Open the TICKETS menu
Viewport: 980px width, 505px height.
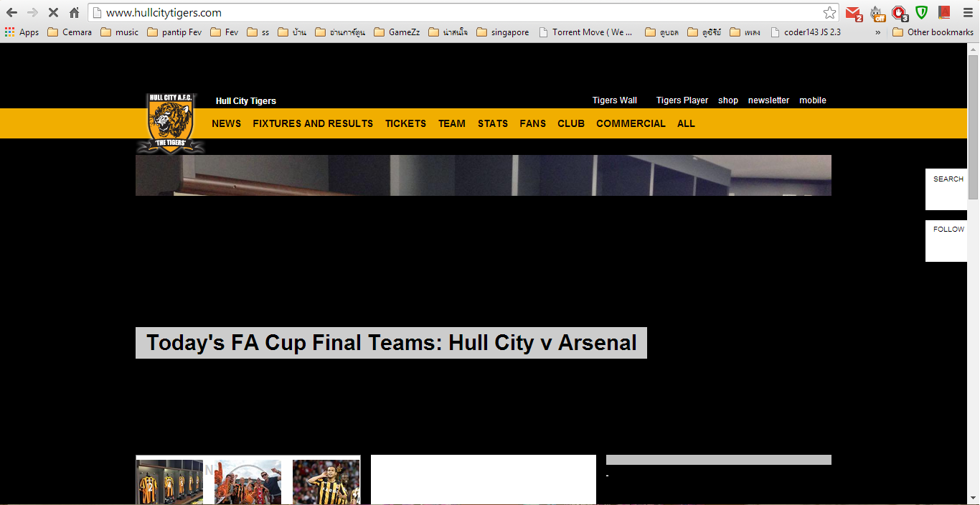[405, 123]
